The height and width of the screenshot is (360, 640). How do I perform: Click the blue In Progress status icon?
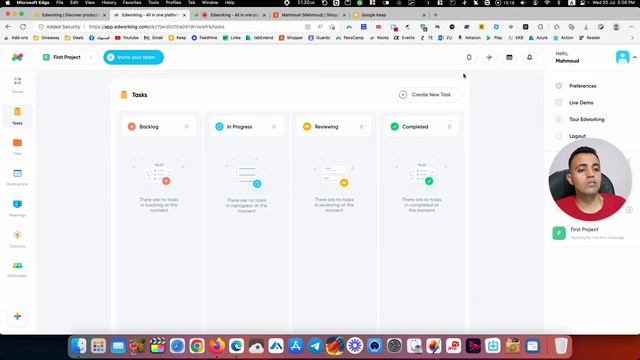pos(219,127)
